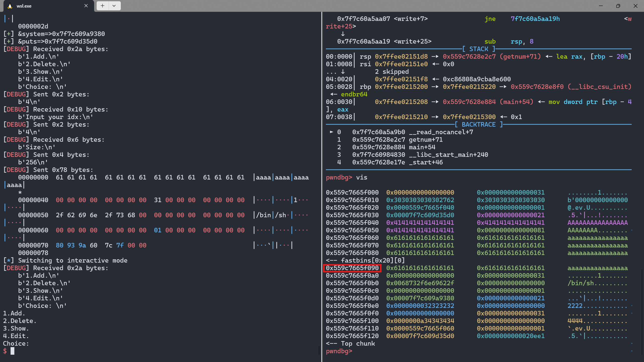
Task: Click heap address 0x559c7665f090
Action: click(352, 268)
